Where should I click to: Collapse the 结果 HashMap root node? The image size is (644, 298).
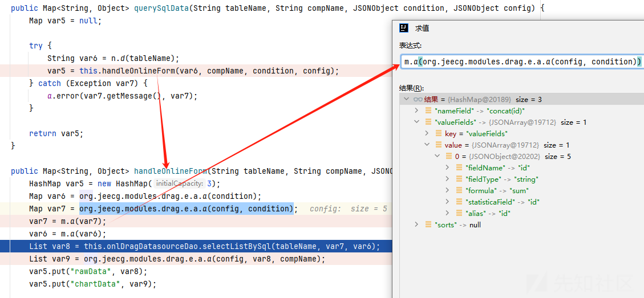[x=407, y=99]
